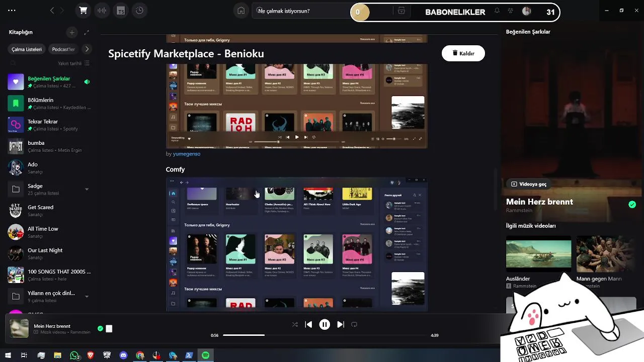Open the user profile avatar

pos(526,11)
